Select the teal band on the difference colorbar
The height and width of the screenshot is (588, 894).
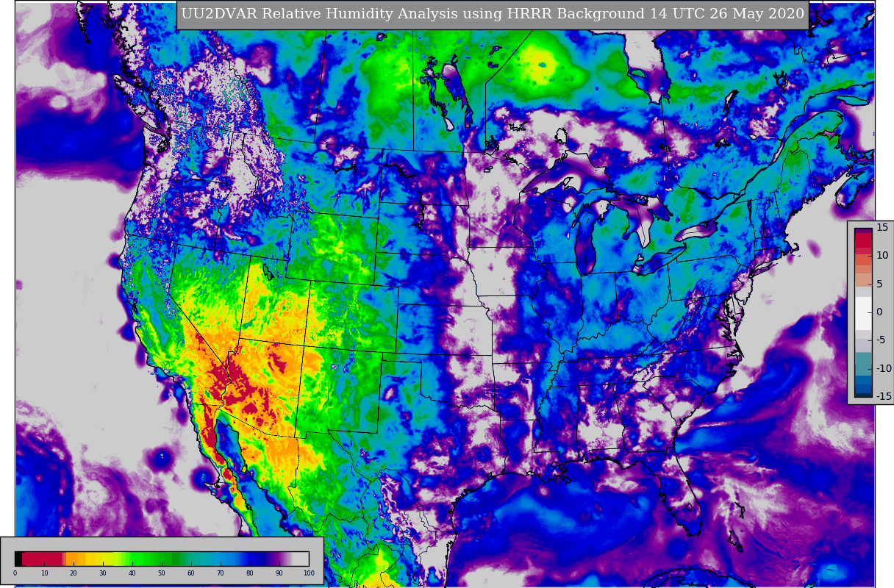pyautogui.click(x=863, y=364)
